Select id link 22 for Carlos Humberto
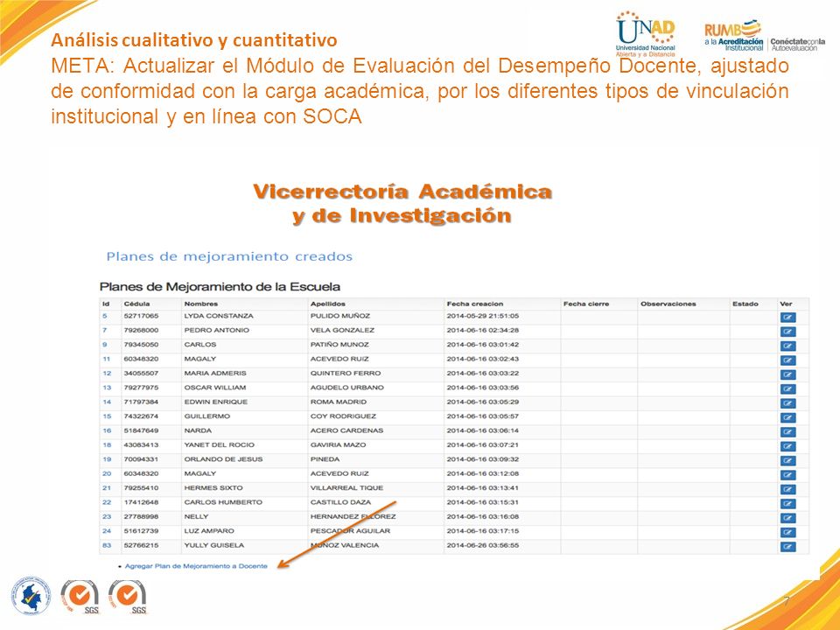 107,502
